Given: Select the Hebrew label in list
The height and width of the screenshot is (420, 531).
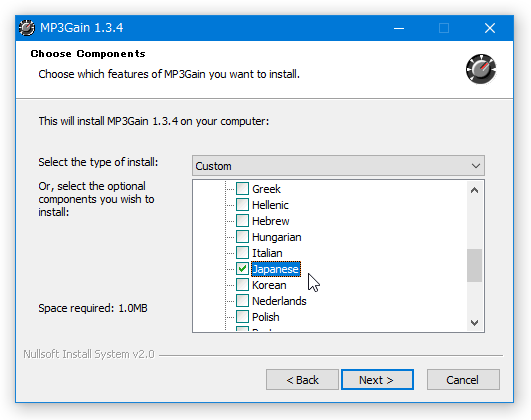Looking at the screenshot, I should tap(271, 221).
